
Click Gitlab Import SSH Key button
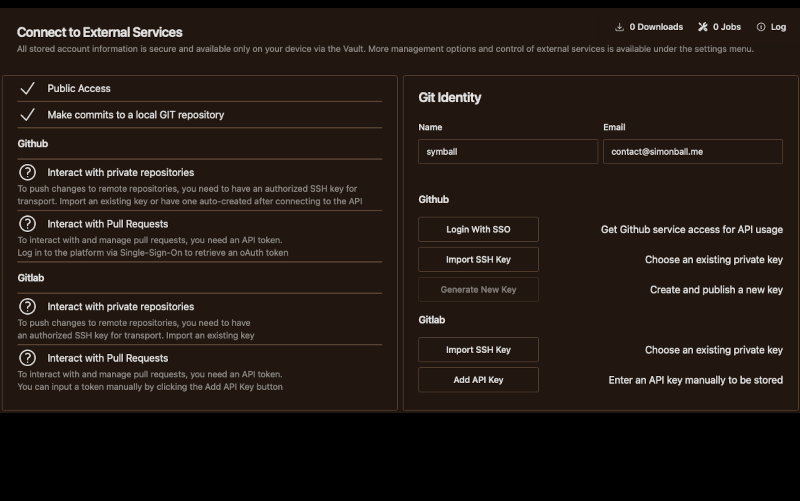(x=478, y=350)
